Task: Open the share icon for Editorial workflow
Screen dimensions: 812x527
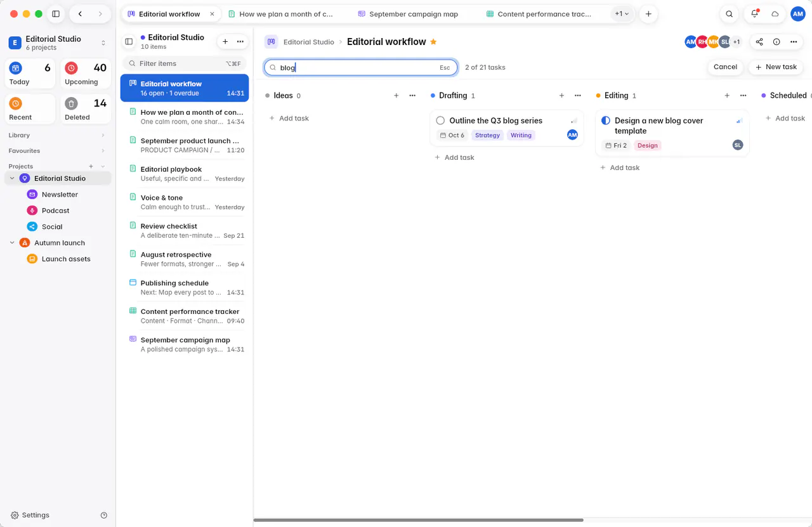Action: pyautogui.click(x=759, y=42)
